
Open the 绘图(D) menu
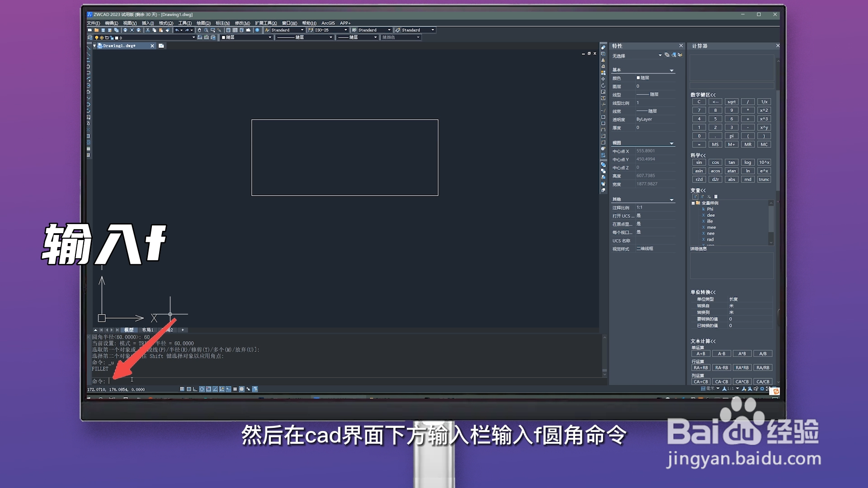[x=203, y=23]
